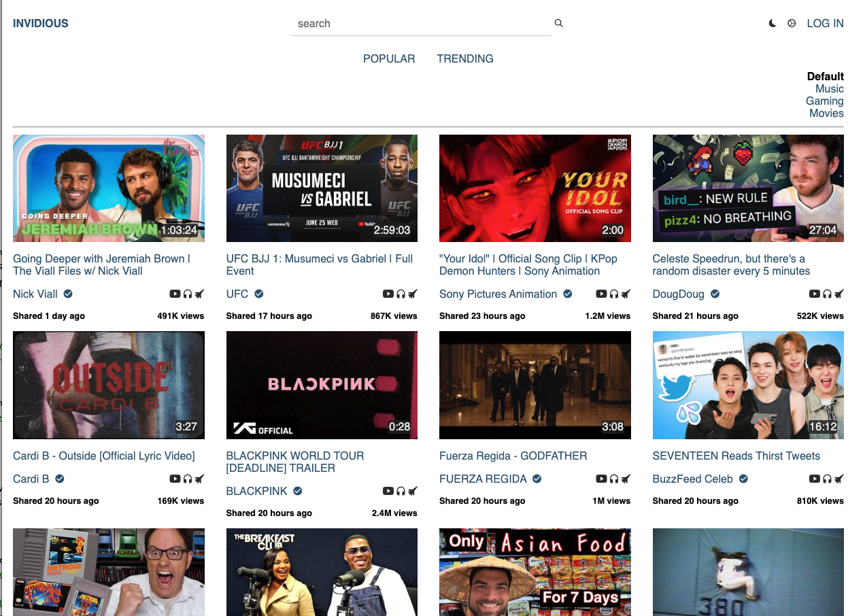Headphones icon in Sony Pictures Animation row
Screen dimensions: 848x616
coord(614,294)
